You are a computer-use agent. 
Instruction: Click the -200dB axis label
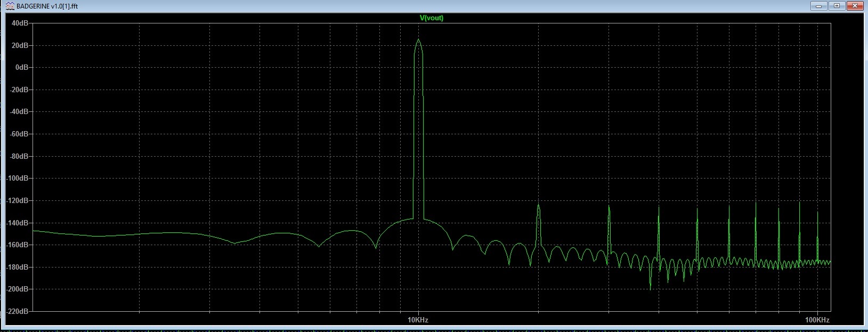tap(17, 289)
